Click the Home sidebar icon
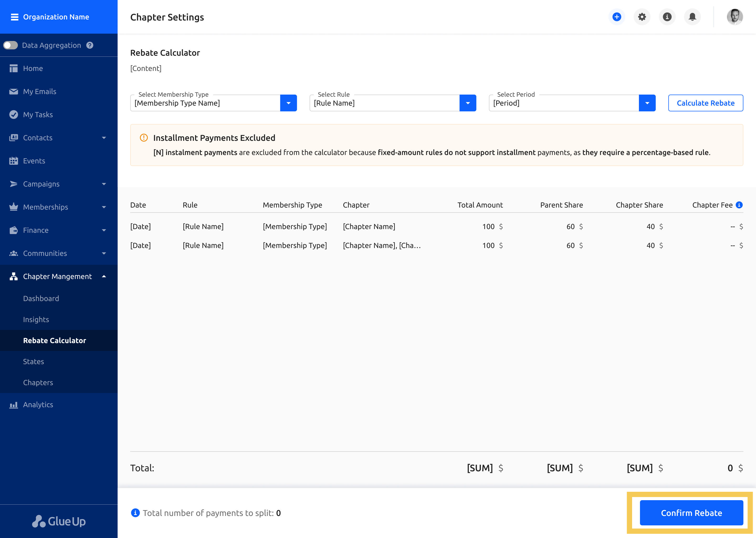The width and height of the screenshot is (756, 538). coord(14,68)
